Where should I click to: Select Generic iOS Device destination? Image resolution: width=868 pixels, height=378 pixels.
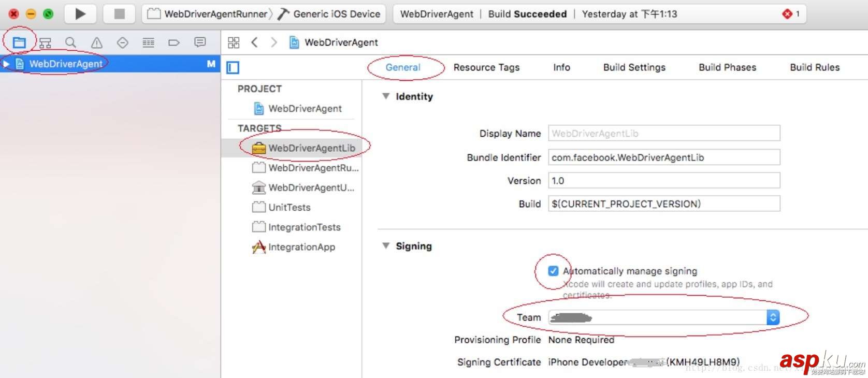(336, 14)
